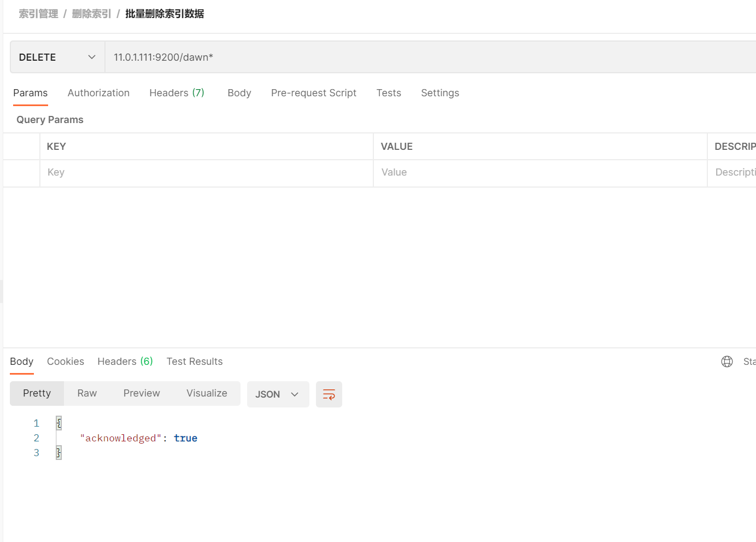Select the Pretty view button
The image size is (756, 542).
[37, 393]
